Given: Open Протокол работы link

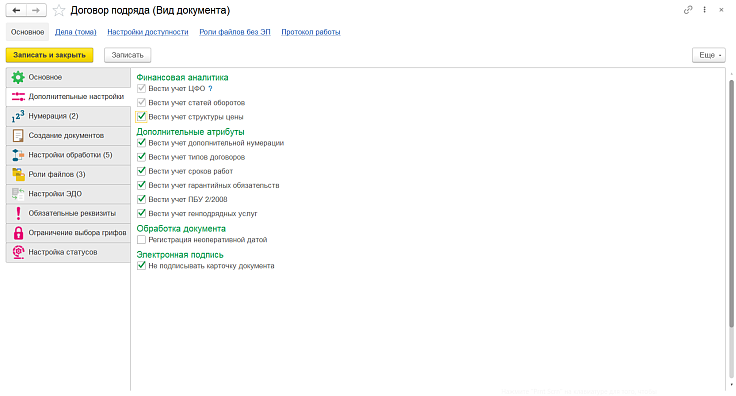Looking at the screenshot, I should point(311,32).
